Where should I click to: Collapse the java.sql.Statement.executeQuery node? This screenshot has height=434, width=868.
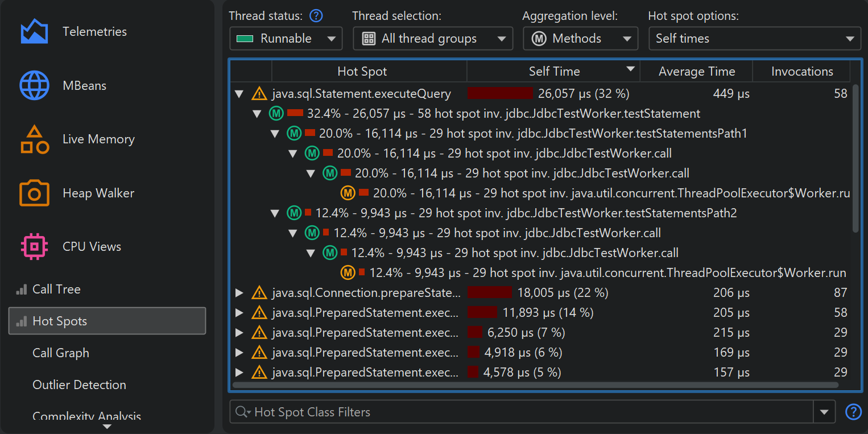click(239, 94)
